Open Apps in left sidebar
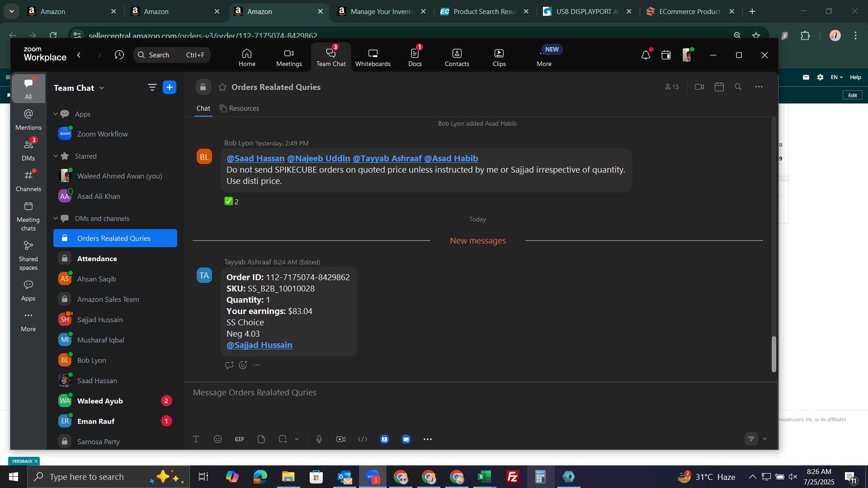This screenshot has height=488, width=868. (28, 291)
